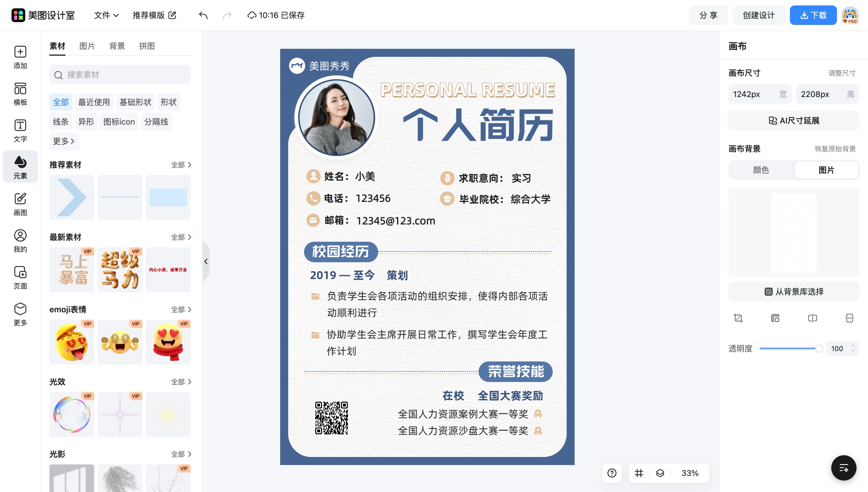This screenshot has width=868, height=492.
Task: Open the 我的 (My) sidebar panel
Action: coord(20,241)
